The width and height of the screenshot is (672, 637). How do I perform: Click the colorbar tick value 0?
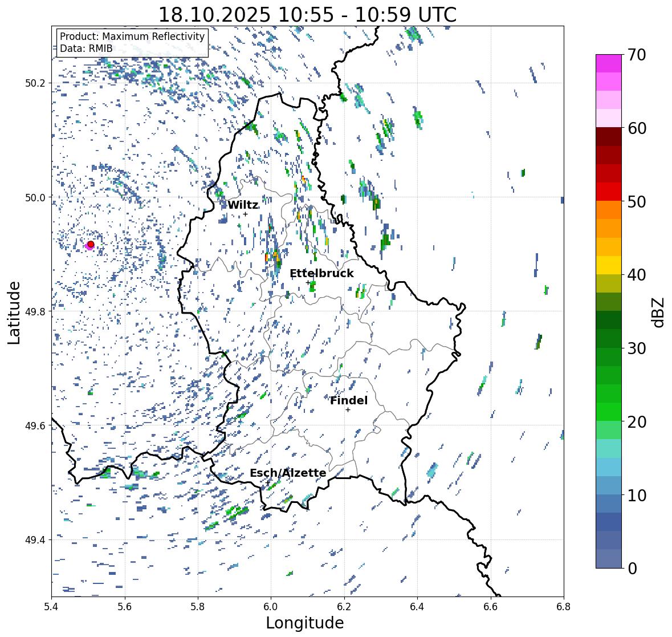[632, 569]
